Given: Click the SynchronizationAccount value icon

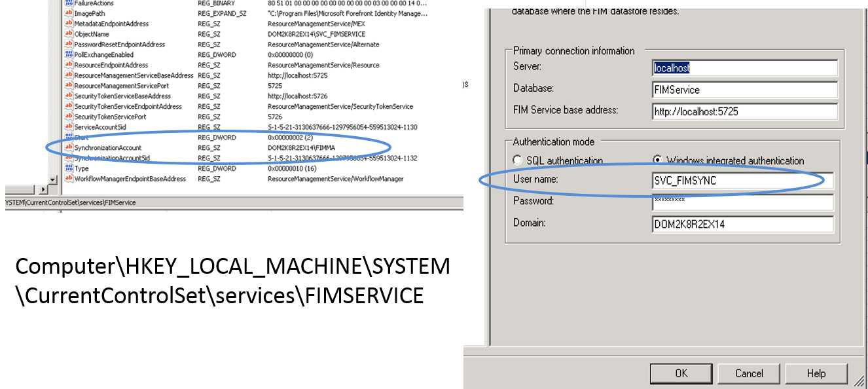Looking at the screenshot, I should [x=69, y=148].
